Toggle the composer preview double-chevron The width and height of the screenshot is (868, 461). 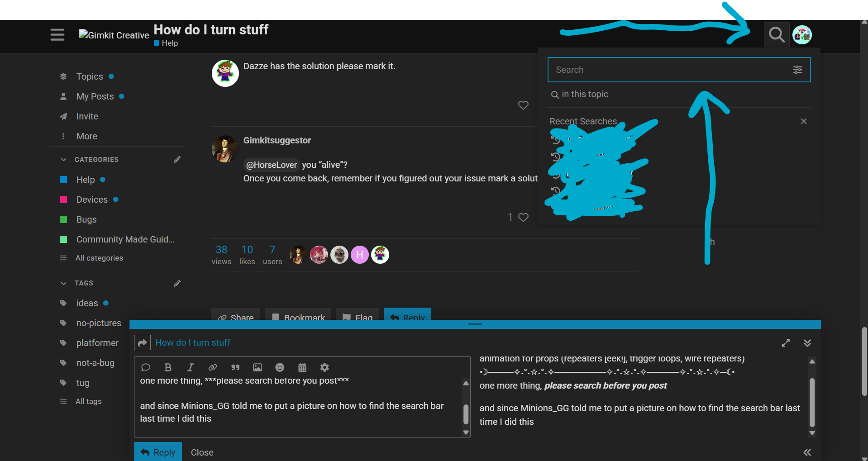tap(807, 452)
